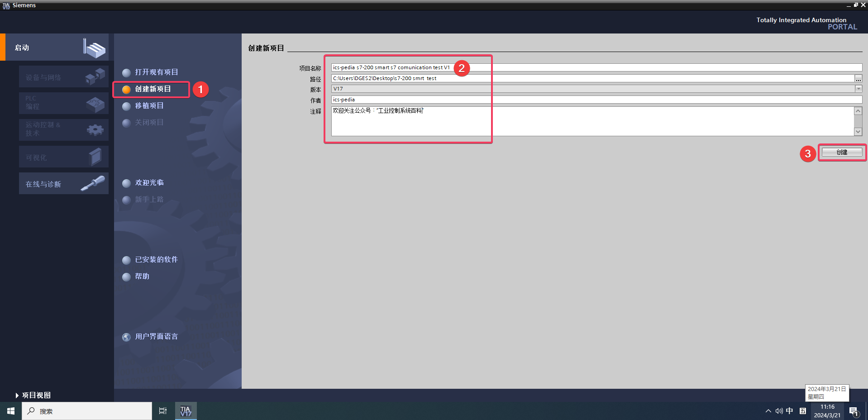Open the 在线与诊断 portal
The image size is (868, 420).
point(64,183)
